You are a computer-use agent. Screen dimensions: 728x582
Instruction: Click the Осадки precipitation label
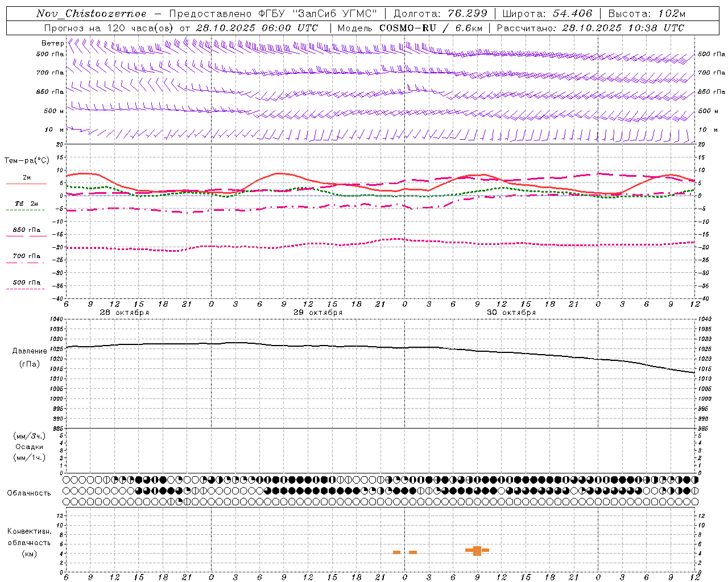pyautogui.click(x=30, y=447)
